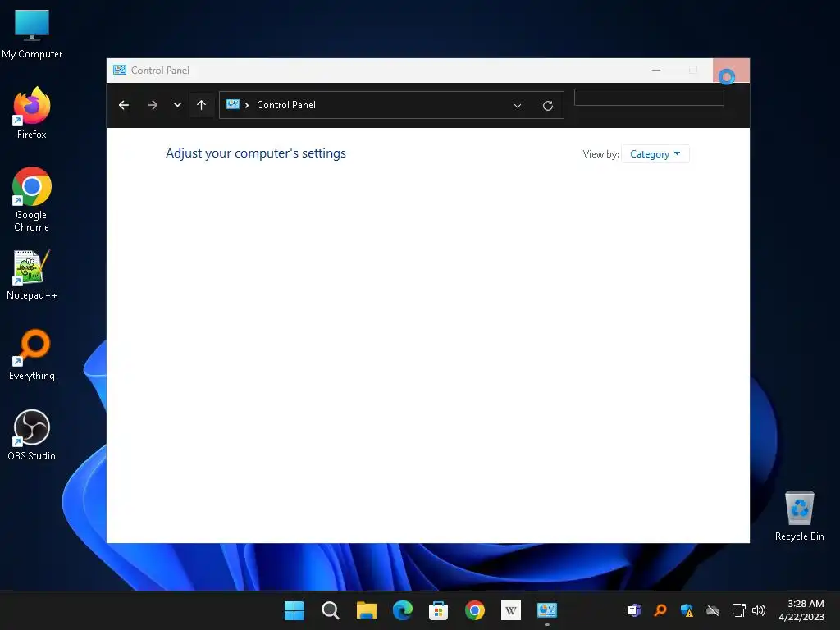Click the Control Panel address bar icon
Image resolution: width=840 pixels, height=630 pixels.
[x=233, y=104]
